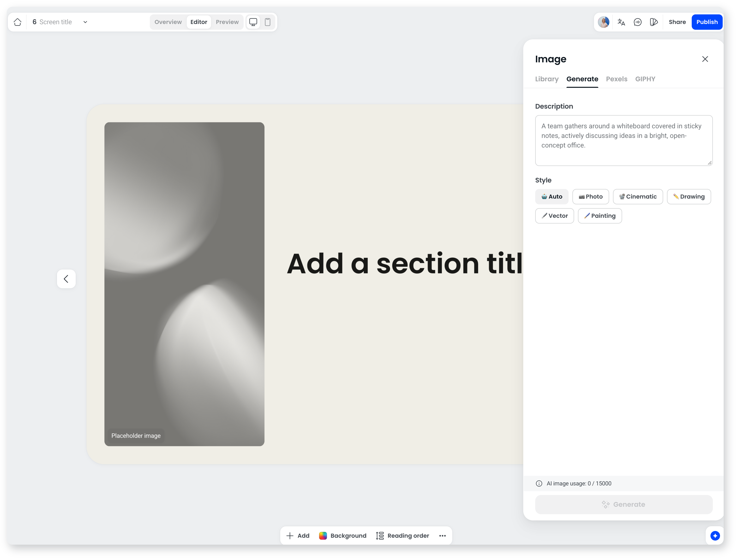Click the 'Add a section title' heading
Screen dimensions: 739x560
(405, 264)
